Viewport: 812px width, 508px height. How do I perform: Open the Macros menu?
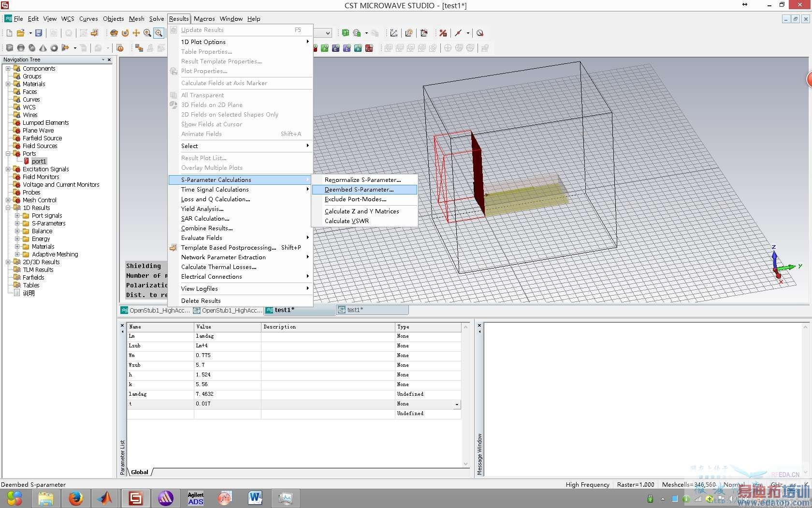204,19
